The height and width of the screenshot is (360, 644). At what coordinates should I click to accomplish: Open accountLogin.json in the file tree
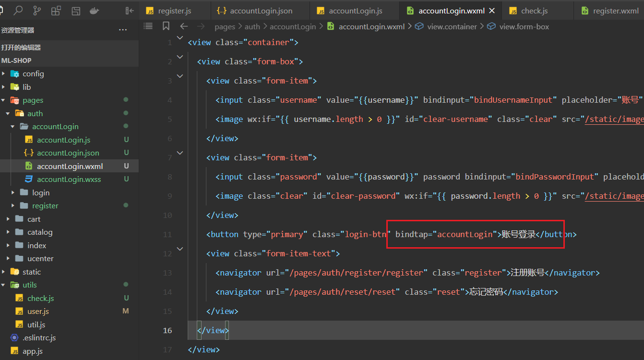tap(68, 153)
